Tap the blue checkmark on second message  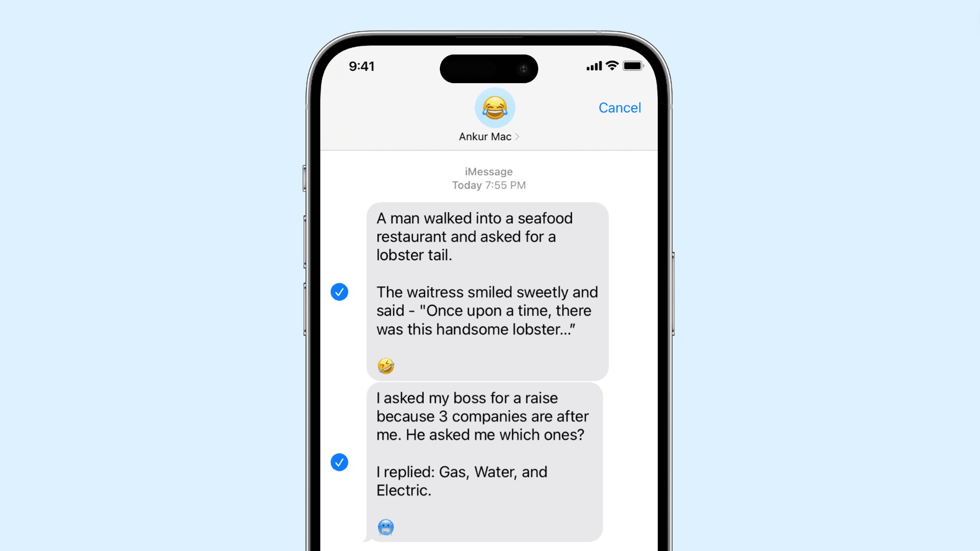(338, 462)
